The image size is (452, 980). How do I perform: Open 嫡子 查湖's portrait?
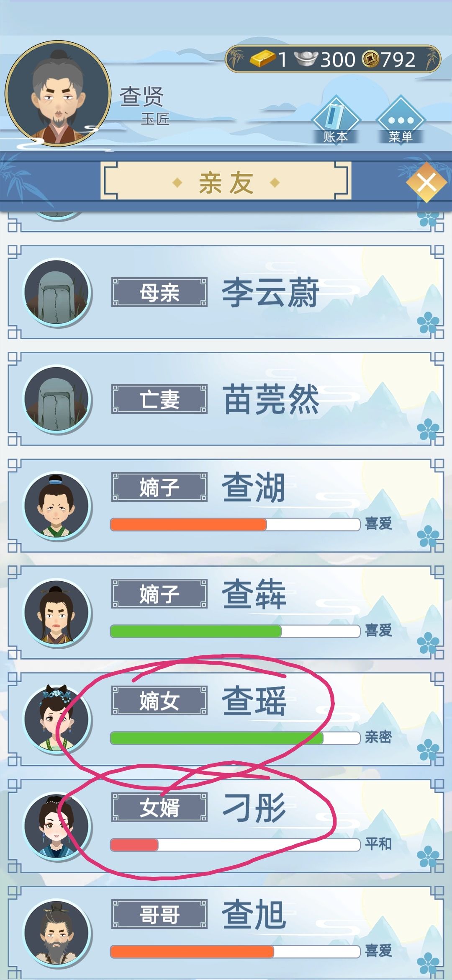57,506
